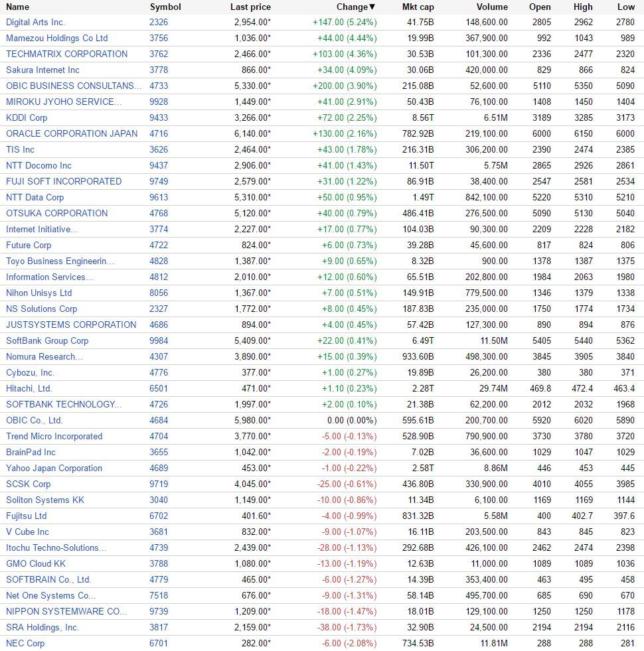This screenshot has height=651, width=644.
Task: Open SoftBank Group Corp link
Action: pos(47,340)
